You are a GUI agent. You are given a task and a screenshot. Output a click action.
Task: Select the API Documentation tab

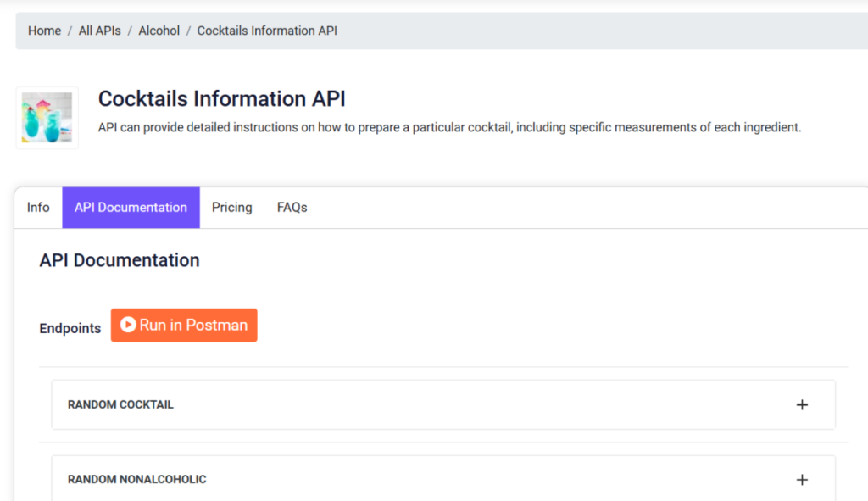point(131,208)
